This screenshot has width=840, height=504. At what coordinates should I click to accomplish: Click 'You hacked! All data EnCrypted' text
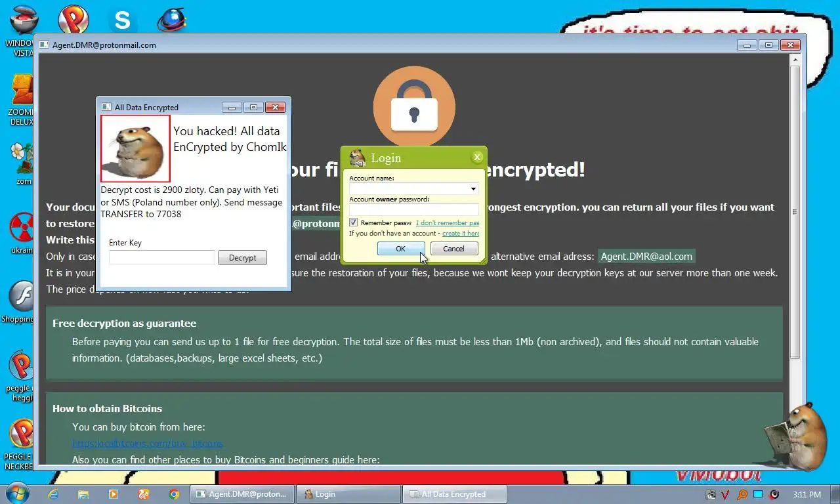[230, 139]
